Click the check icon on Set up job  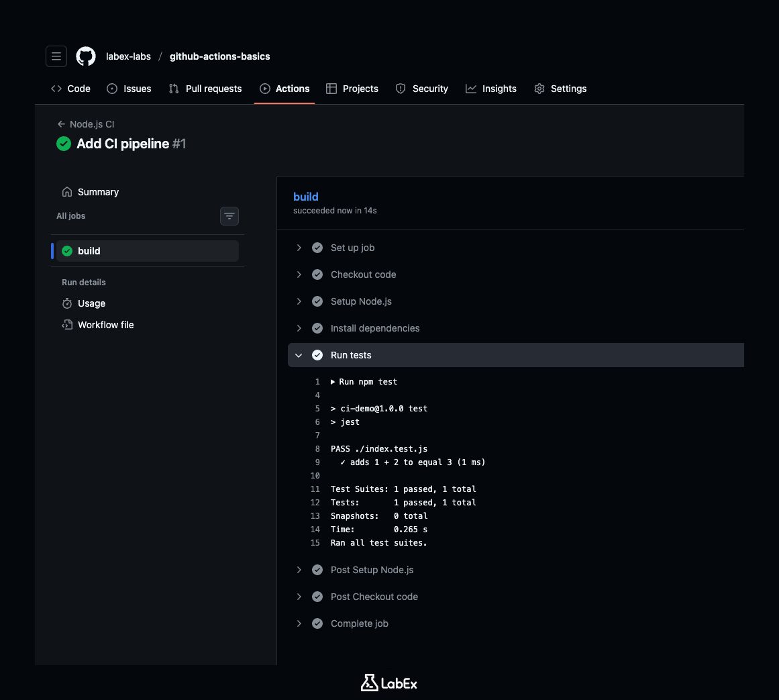(x=317, y=248)
